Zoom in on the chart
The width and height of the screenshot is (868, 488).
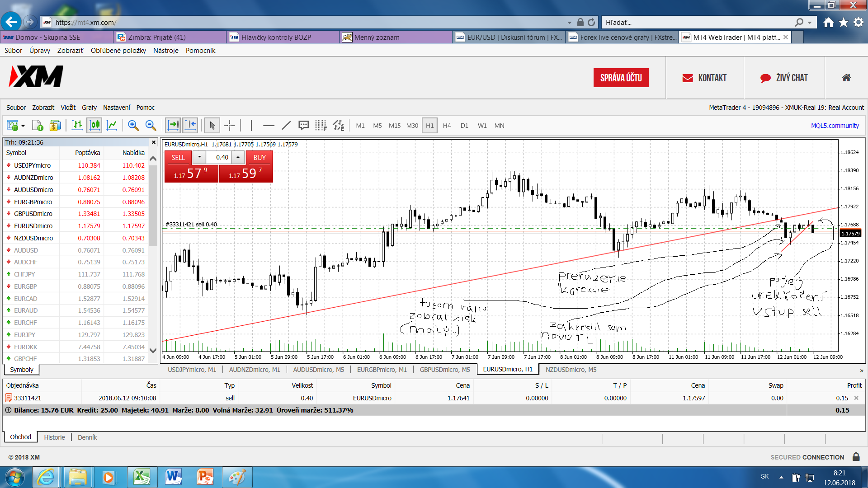[133, 126]
